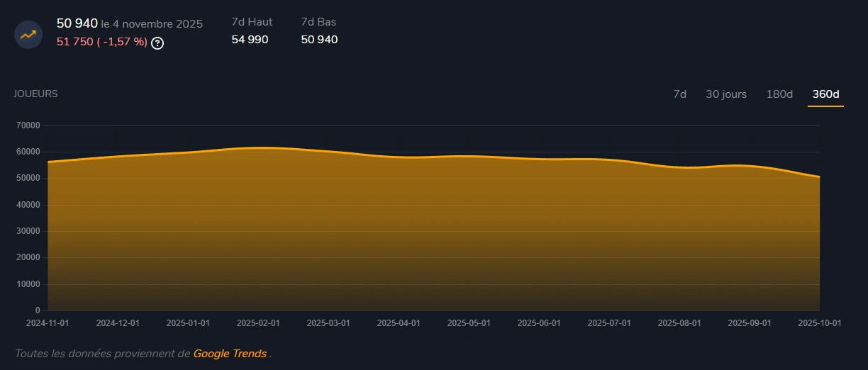Click the orange trending arrow icon
The image size is (868, 370).
click(x=28, y=34)
